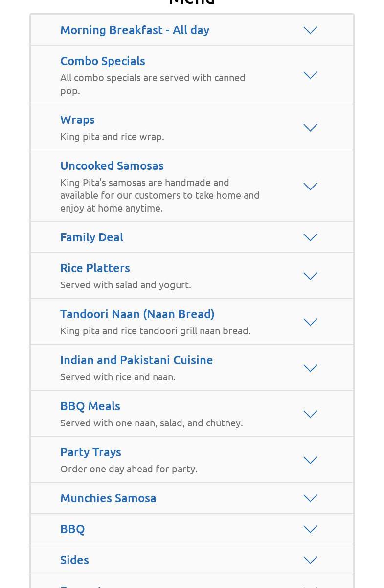Select the Tandoori Naan (Naan Bread) title

tap(137, 314)
